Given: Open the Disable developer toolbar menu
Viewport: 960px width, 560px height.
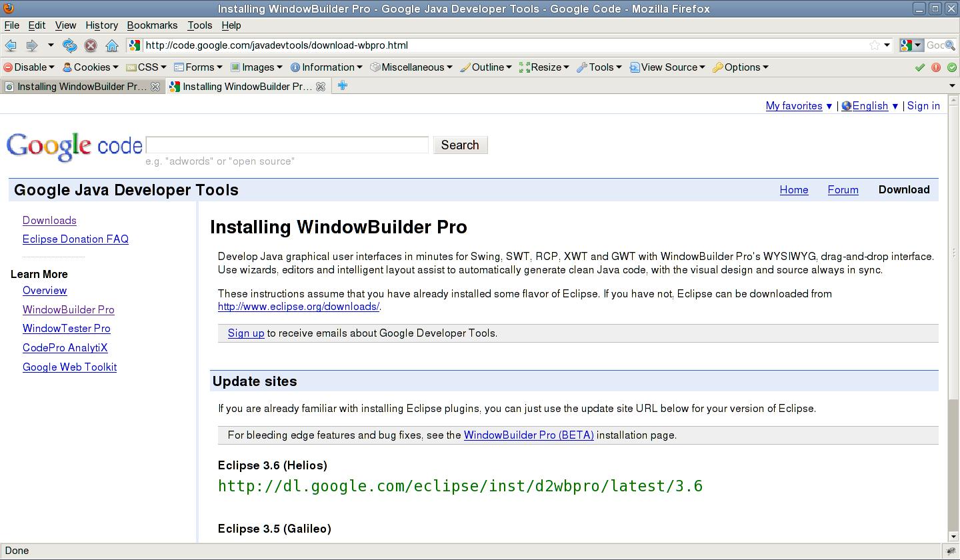Looking at the screenshot, I should tap(29, 67).
